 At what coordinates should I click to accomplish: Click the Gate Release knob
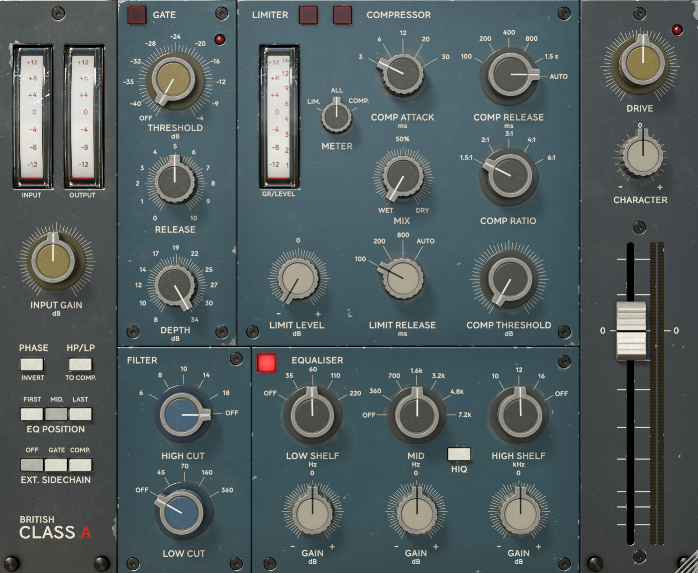174,180
